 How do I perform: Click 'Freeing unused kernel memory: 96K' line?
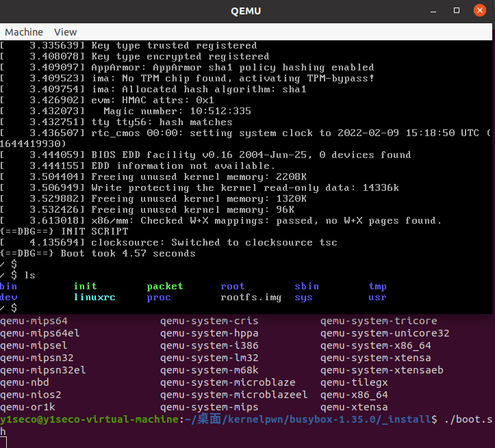(x=147, y=210)
